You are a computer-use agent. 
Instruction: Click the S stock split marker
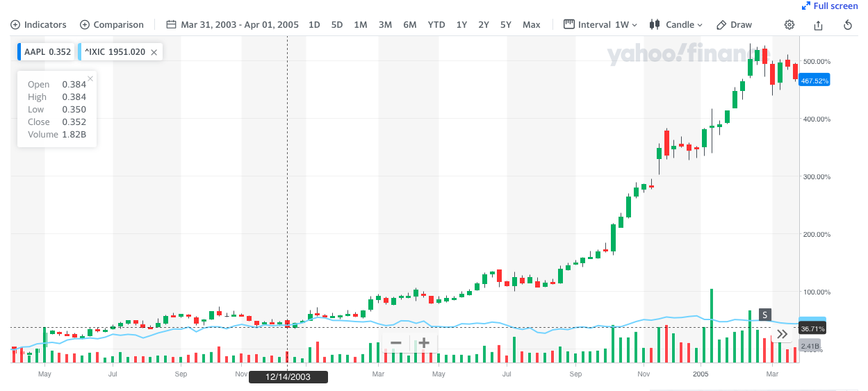(x=765, y=315)
